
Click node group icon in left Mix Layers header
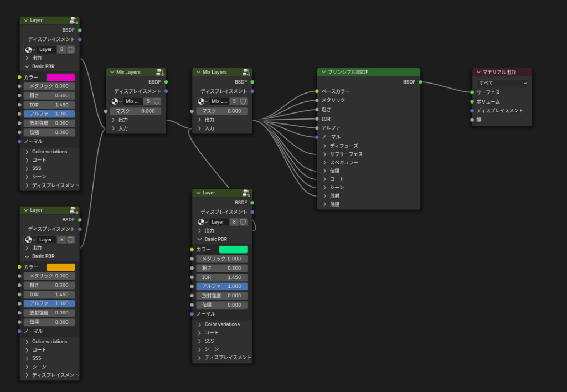(160, 73)
